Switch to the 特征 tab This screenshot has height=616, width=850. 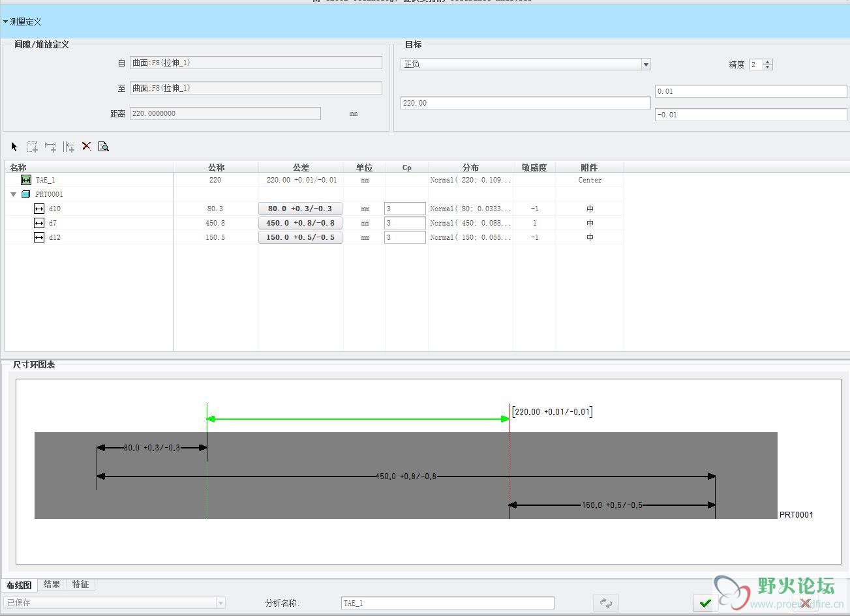tap(81, 585)
